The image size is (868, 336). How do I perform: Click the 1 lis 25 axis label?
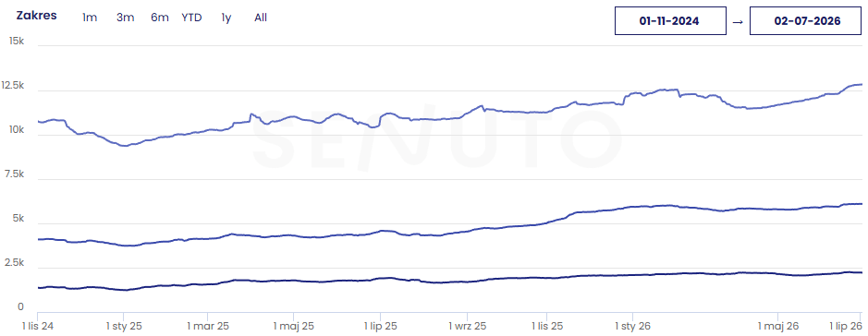547,326
